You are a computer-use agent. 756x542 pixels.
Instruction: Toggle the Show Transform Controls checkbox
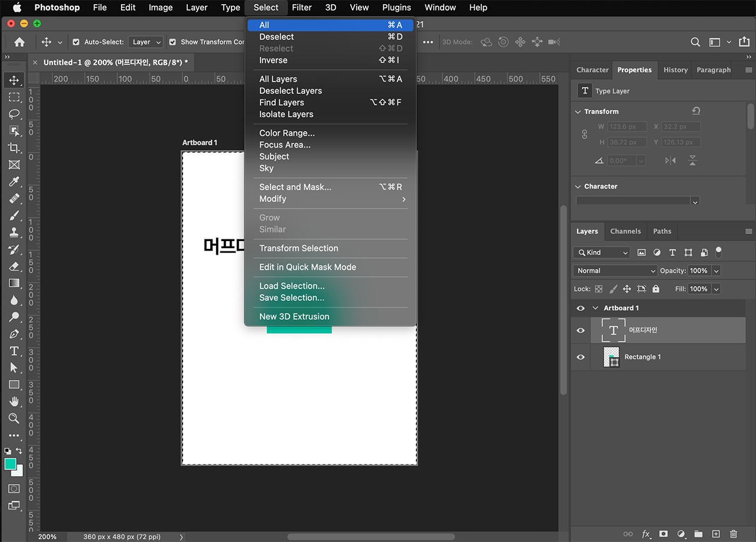[x=172, y=42]
